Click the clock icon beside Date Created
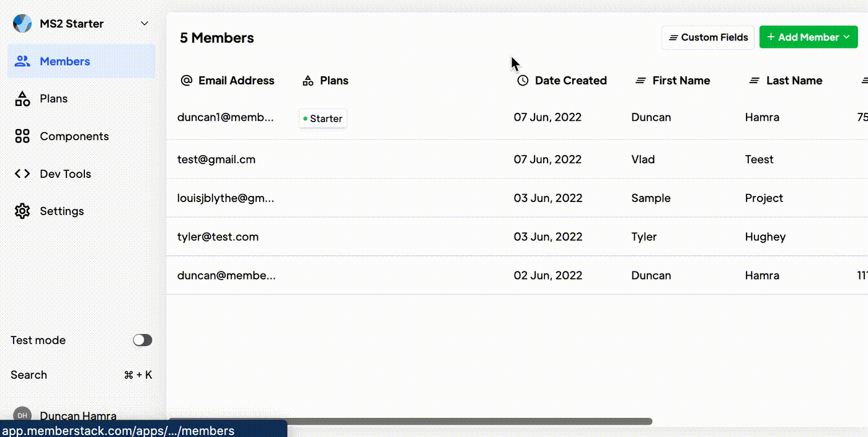 pos(523,81)
